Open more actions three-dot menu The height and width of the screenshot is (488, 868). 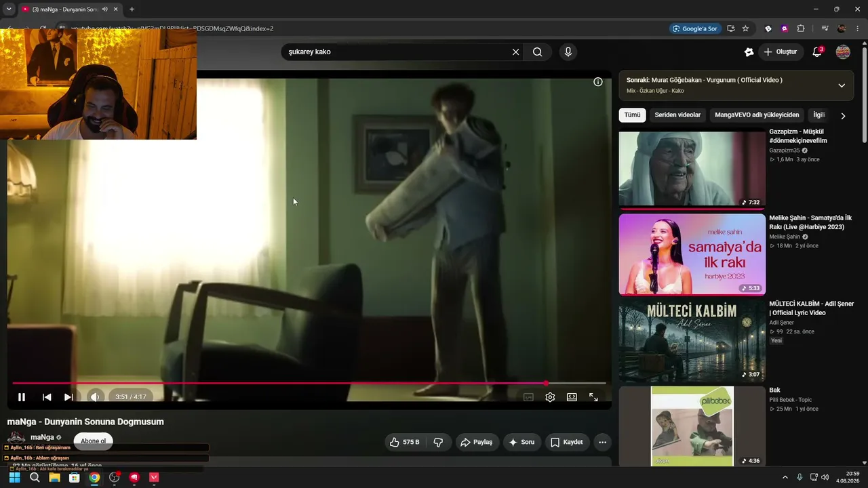coord(602,443)
